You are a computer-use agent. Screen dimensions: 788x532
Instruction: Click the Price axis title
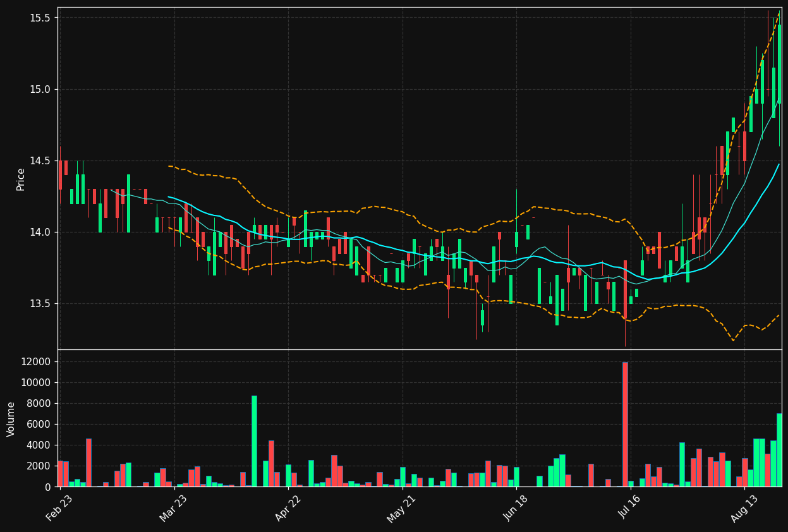[21, 179]
